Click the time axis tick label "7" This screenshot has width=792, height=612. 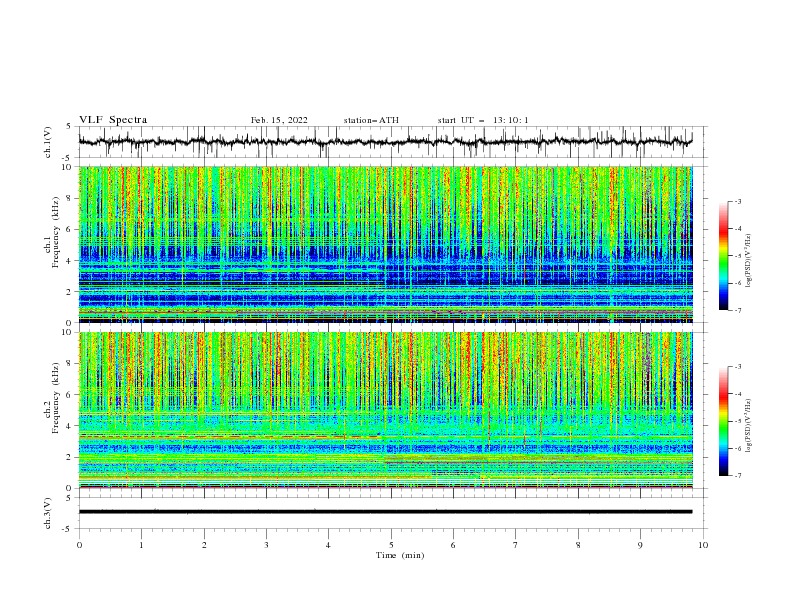[x=516, y=545]
